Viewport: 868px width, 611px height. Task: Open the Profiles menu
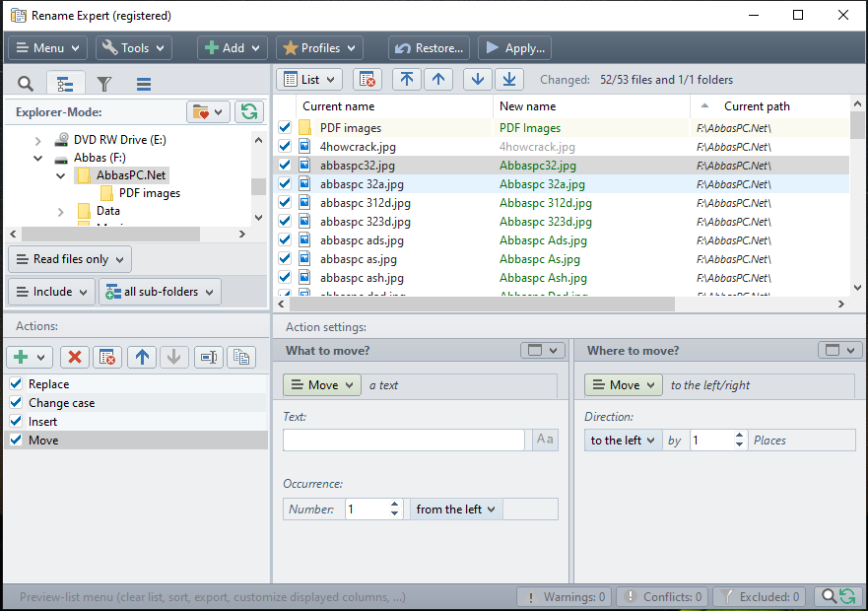(319, 48)
